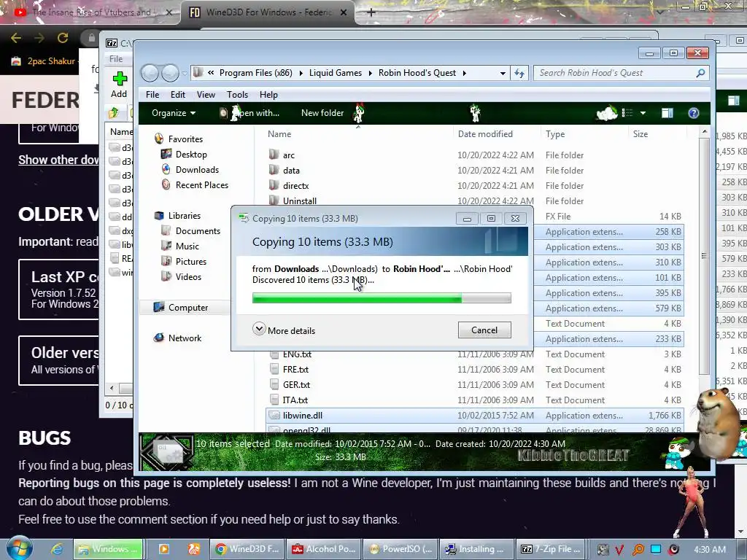The image size is (747, 560).
Task: Launch Internet Explorer from the taskbar
Action: 57,549
